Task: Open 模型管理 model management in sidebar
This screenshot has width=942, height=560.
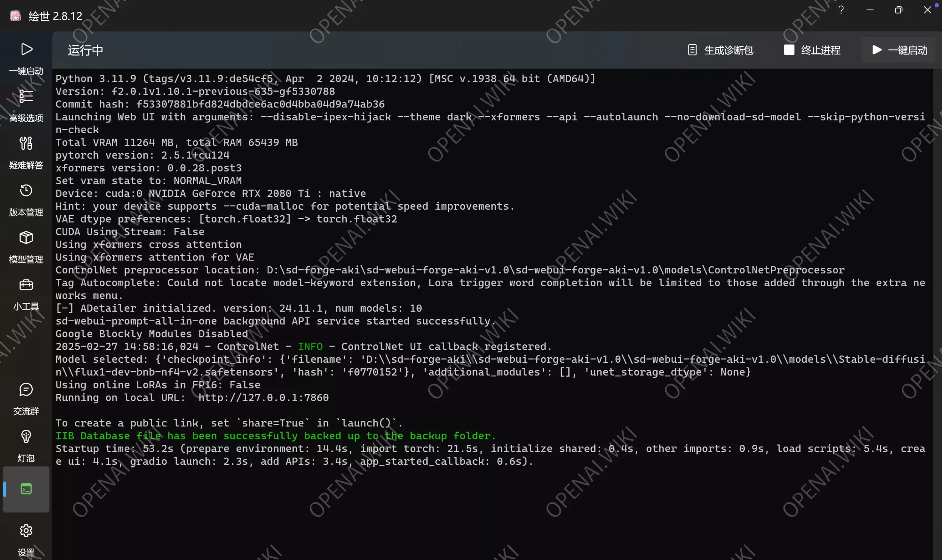Action: pyautogui.click(x=26, y=247)
